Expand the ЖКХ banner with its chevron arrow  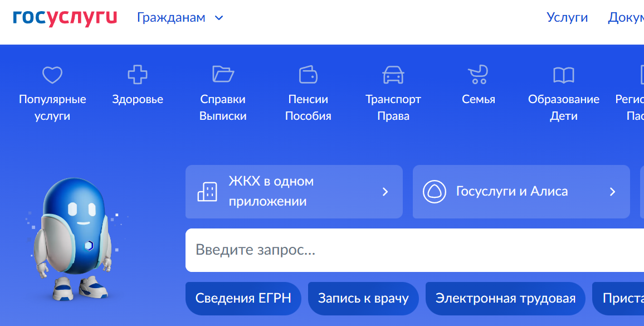384,191
